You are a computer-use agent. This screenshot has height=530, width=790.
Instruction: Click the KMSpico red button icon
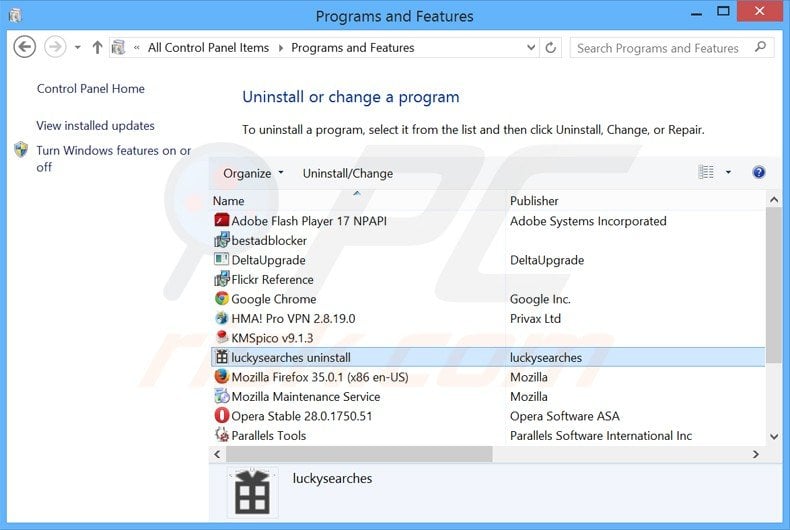click(x=222, y=337)
